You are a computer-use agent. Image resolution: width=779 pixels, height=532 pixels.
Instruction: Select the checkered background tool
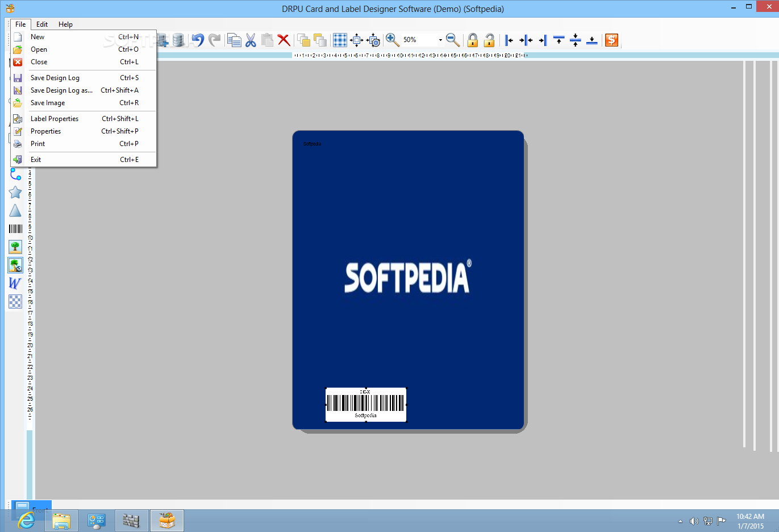pos(15,301)
